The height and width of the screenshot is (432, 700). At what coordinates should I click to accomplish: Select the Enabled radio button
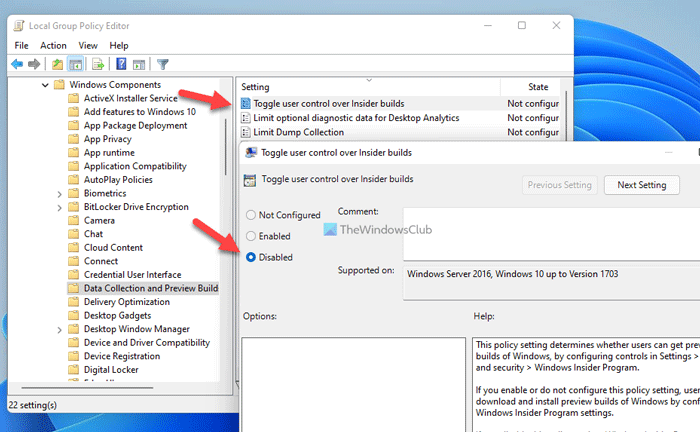pos(251,236)
